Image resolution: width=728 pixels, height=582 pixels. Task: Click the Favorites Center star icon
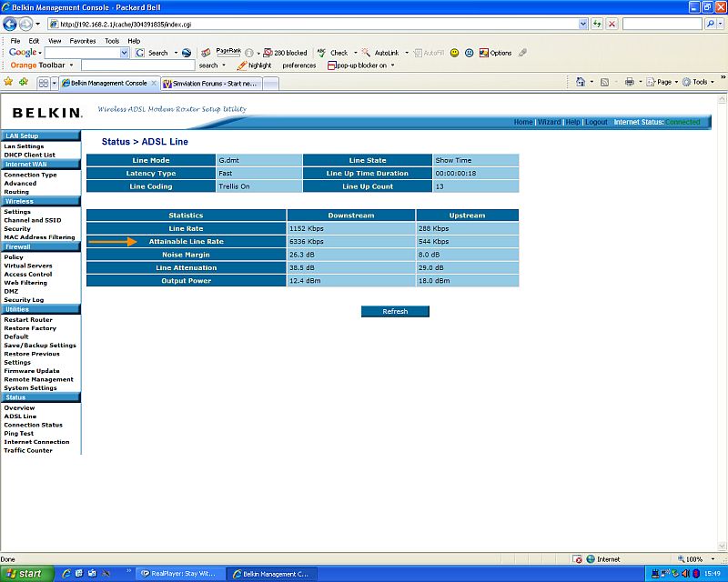point(8,82)
